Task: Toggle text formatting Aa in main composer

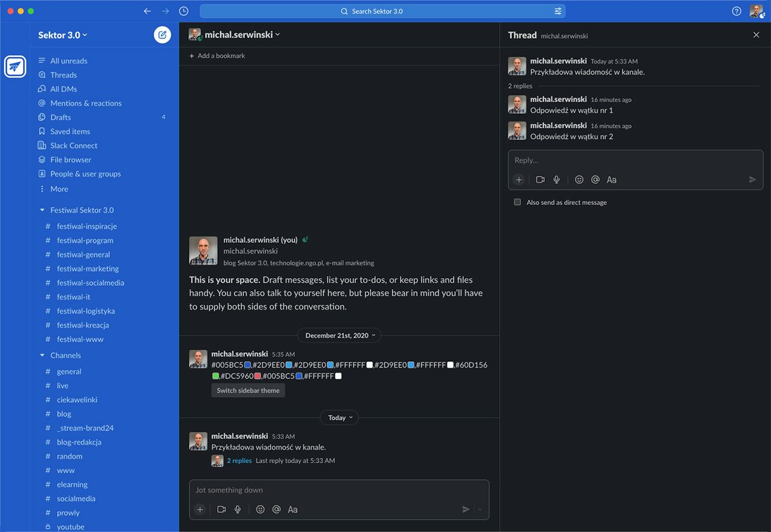Action: [292, 510]
